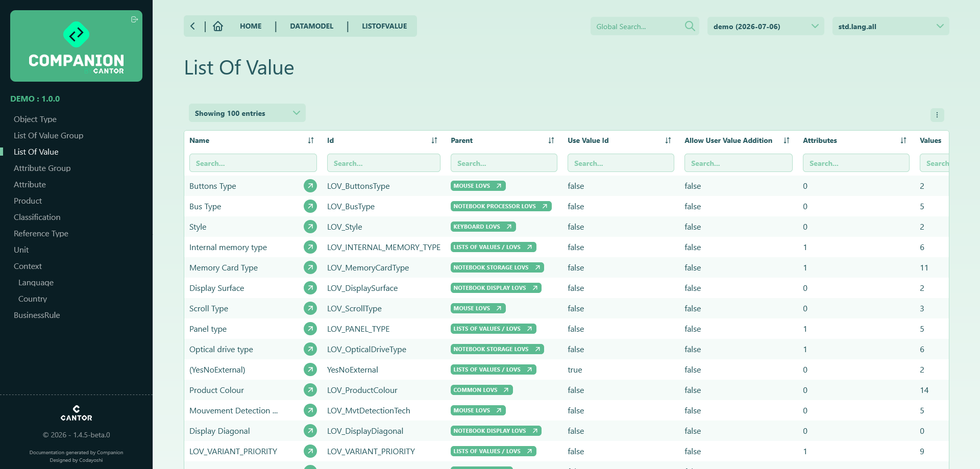980x469 pixels.
Task: Click the Global Search magnifier icon
Action: pos(690,26)
